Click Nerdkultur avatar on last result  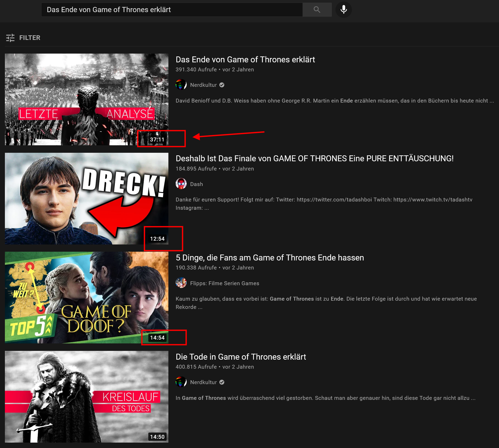tap(181, 382)
